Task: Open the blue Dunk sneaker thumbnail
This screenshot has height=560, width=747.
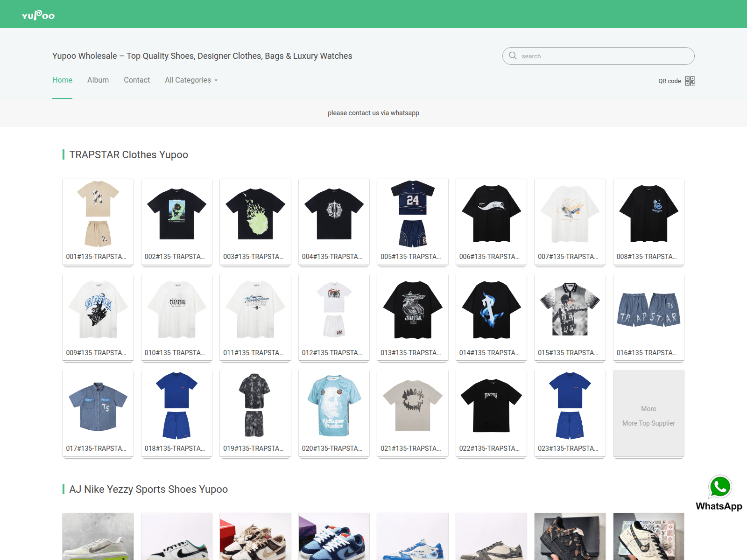Action: click(x=334, y=536)
